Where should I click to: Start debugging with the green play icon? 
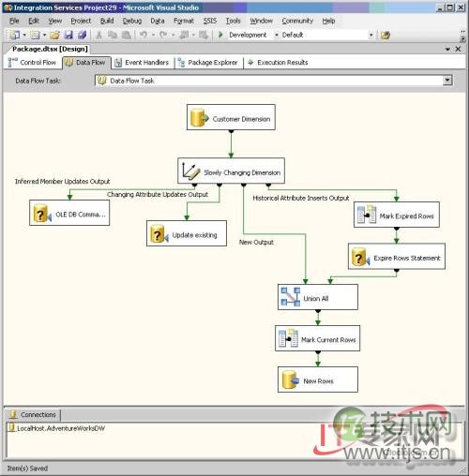[x=220, y=35]
